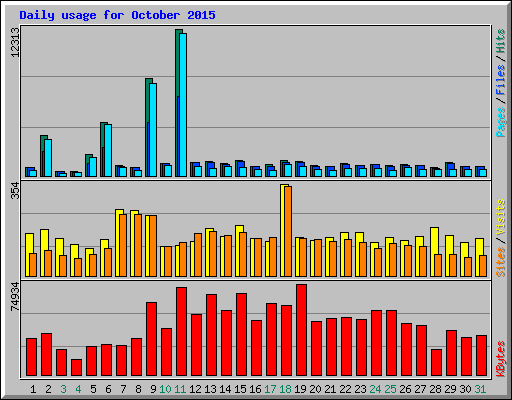Click day 28 on the x-axis
Screen dimensions: 512x400
click(x=435, y=389)
